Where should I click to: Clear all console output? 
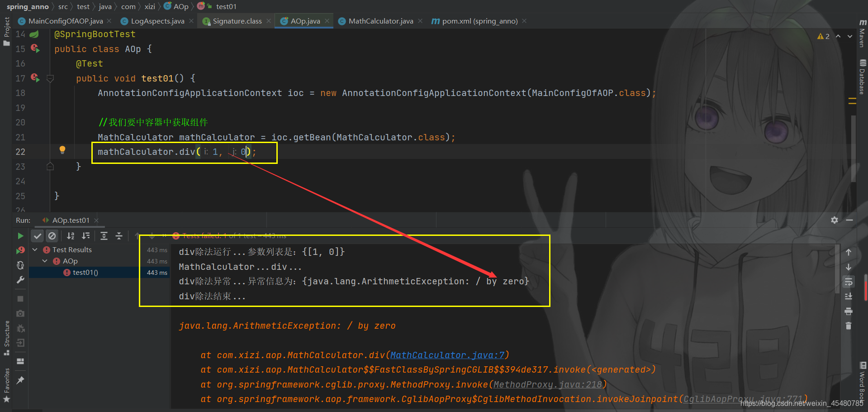849,326
